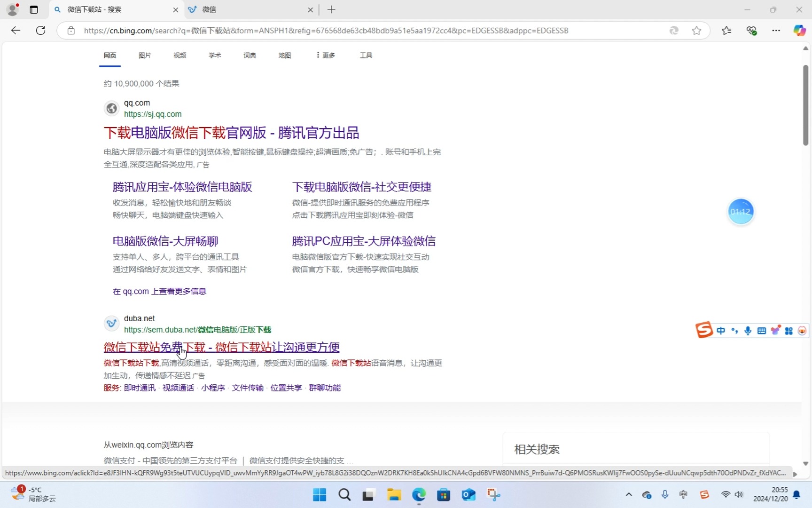Click the 即时通讯 service link
812x508 pixels.
click(140, 388)
